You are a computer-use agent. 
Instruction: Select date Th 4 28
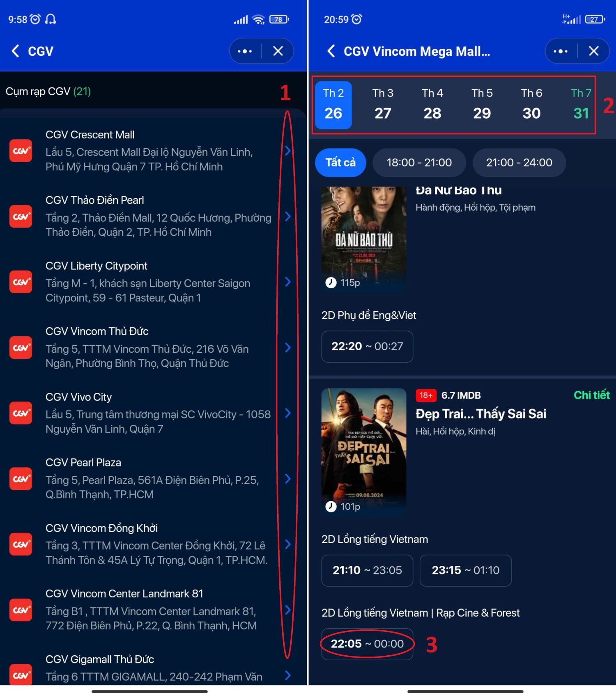pyautogui.click(x=432, y=105)
